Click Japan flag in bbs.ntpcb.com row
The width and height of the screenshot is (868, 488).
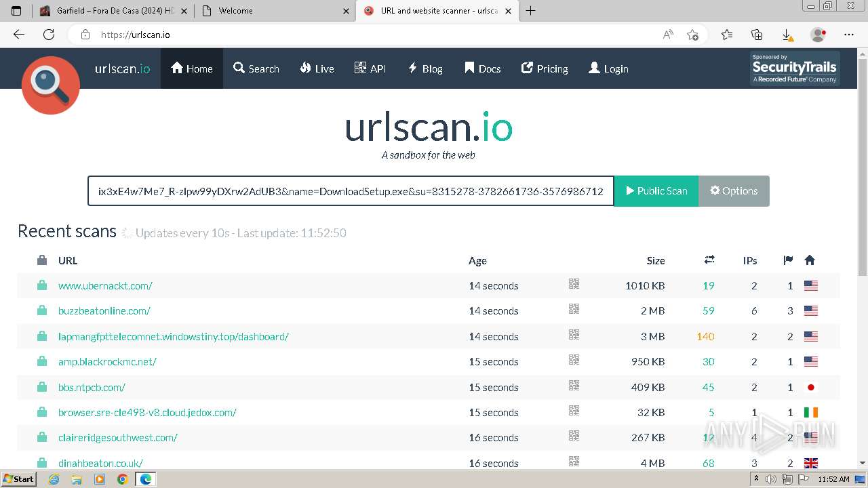coord(810,388)
